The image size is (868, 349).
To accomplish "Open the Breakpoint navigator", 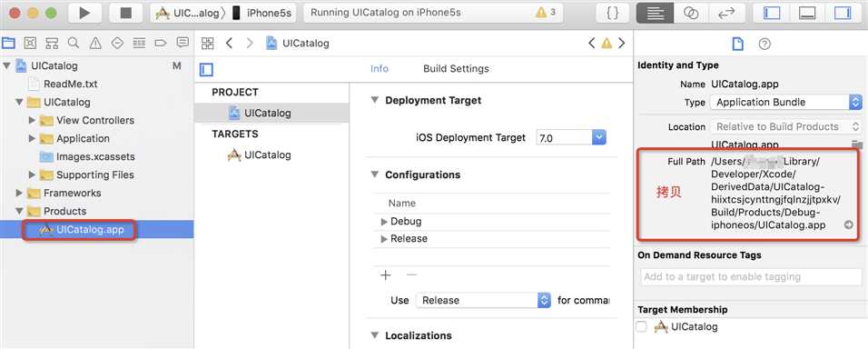I will (161, 43).
